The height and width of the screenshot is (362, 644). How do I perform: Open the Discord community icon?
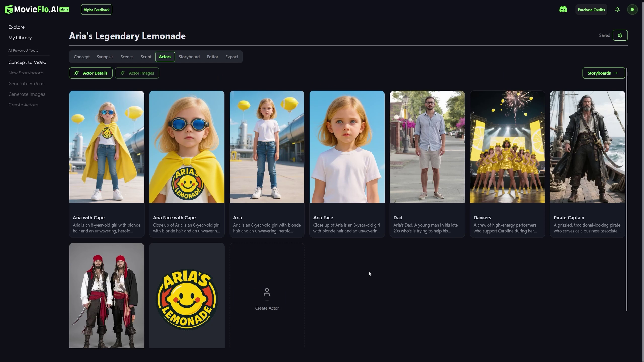click(563, 10)
